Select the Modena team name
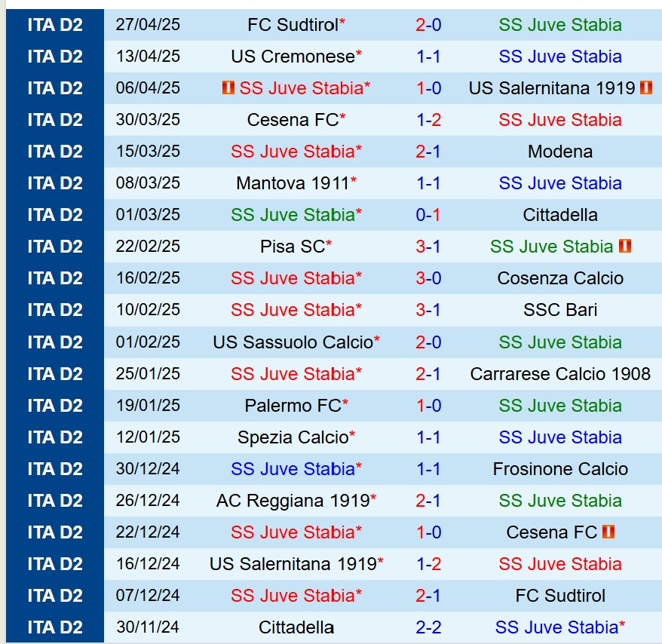The height and width of the screenshot is (644, 662). [559, 152]
